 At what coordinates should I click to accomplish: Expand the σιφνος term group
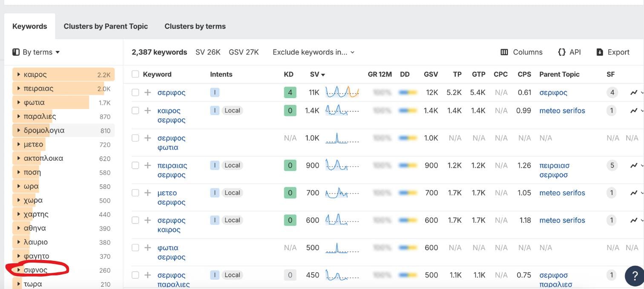[19, 270]
